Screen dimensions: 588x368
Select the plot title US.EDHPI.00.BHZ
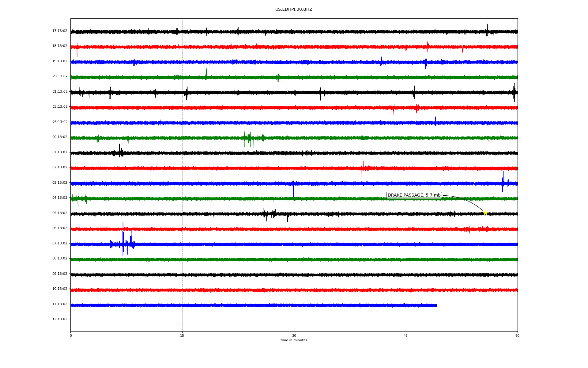tap(294, 10)
